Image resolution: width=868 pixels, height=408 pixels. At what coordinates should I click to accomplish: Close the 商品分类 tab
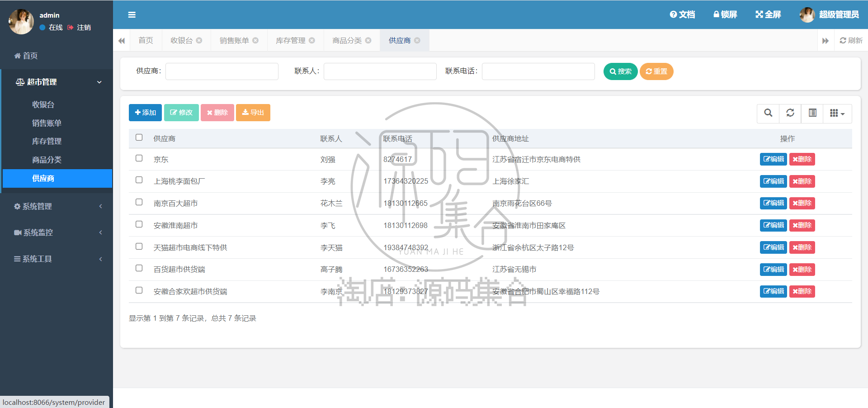pyautogui.click(x=368, y=40)
